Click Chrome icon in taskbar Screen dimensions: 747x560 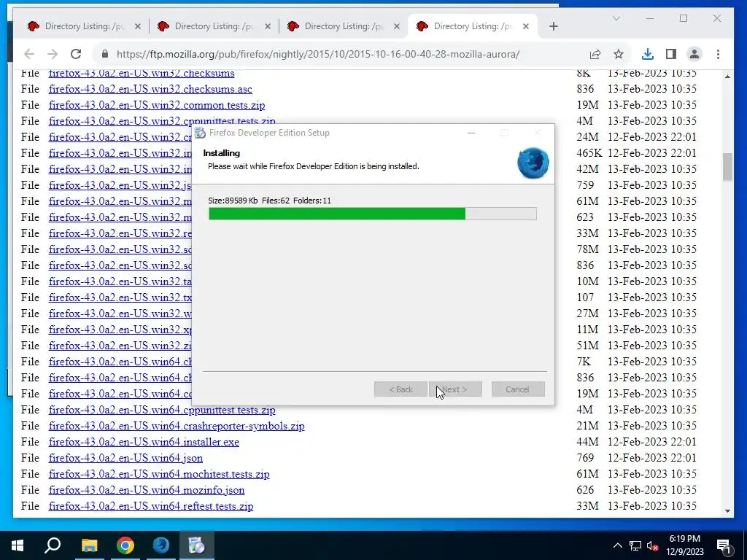pos(125,545)
